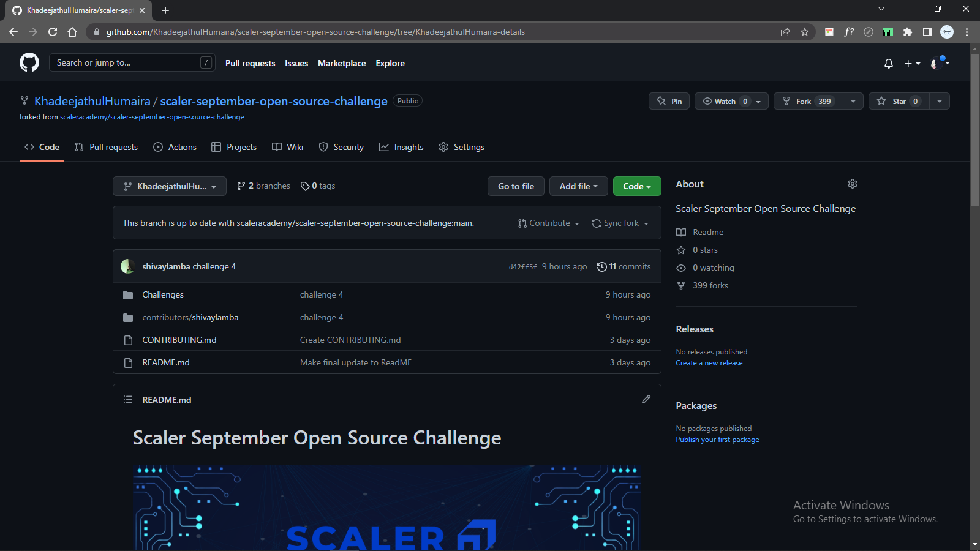Bookmark the page via the star icon
This screenshot has width=980, height=551.
click(805, 32)
